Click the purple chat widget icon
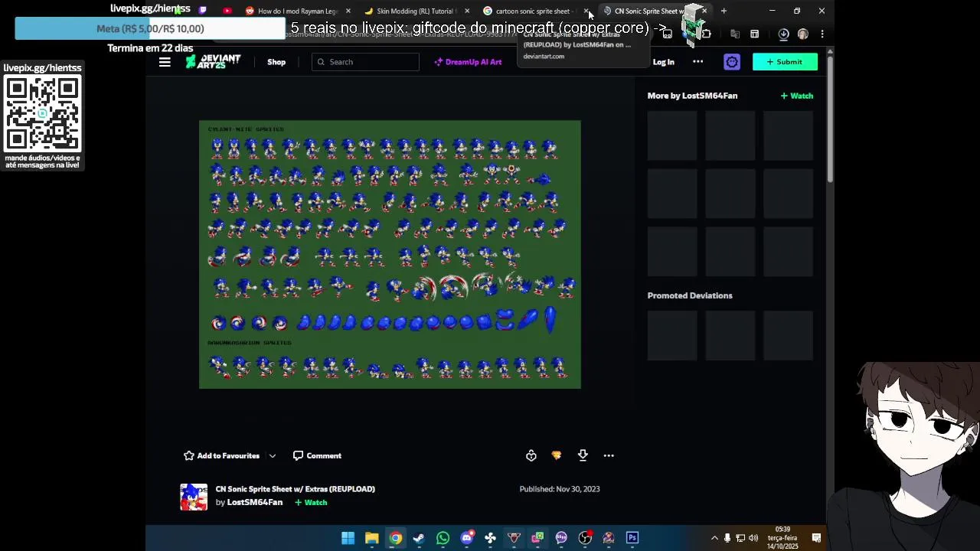 [x=732, y=62]
